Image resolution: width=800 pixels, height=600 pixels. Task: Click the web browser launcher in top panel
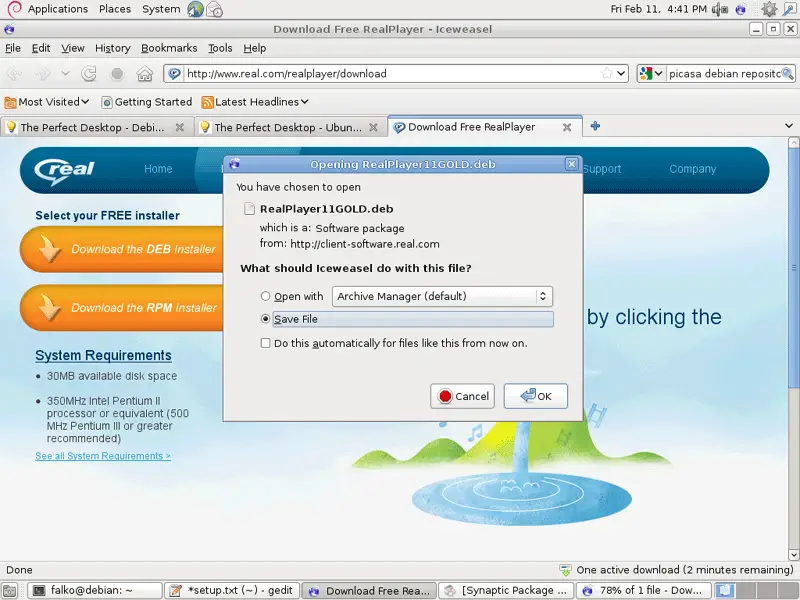tap(195, 9)
